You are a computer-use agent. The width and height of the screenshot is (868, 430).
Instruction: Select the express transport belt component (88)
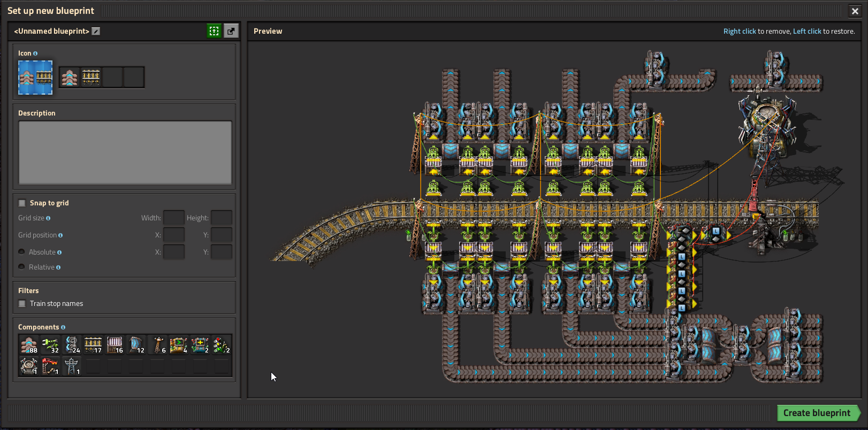click(29, 345)
